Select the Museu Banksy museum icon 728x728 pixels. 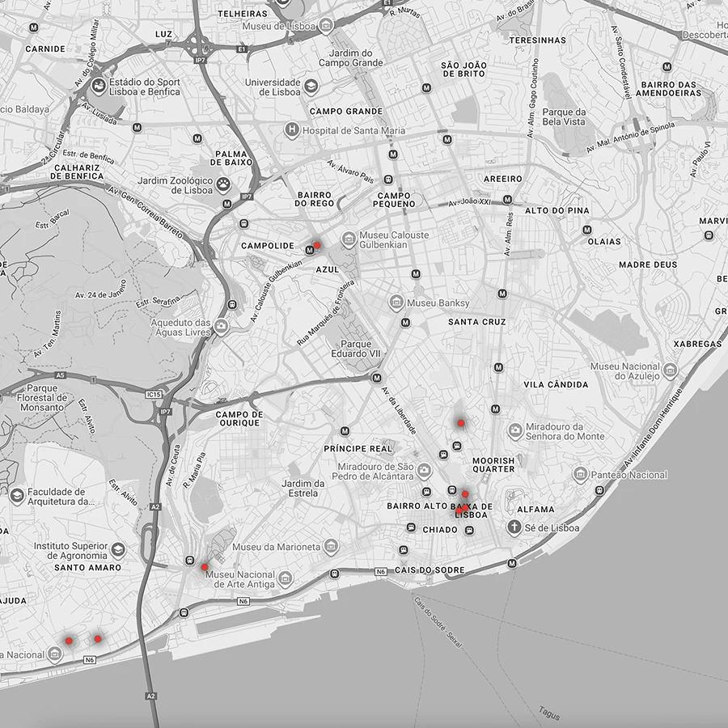pyautogui.click(x=396, y=303)
